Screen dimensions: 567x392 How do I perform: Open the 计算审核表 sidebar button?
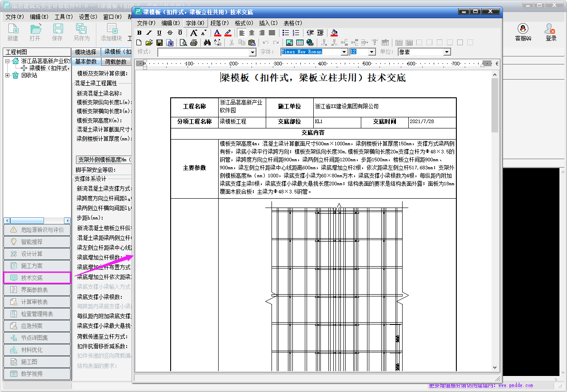pos(37,302)
